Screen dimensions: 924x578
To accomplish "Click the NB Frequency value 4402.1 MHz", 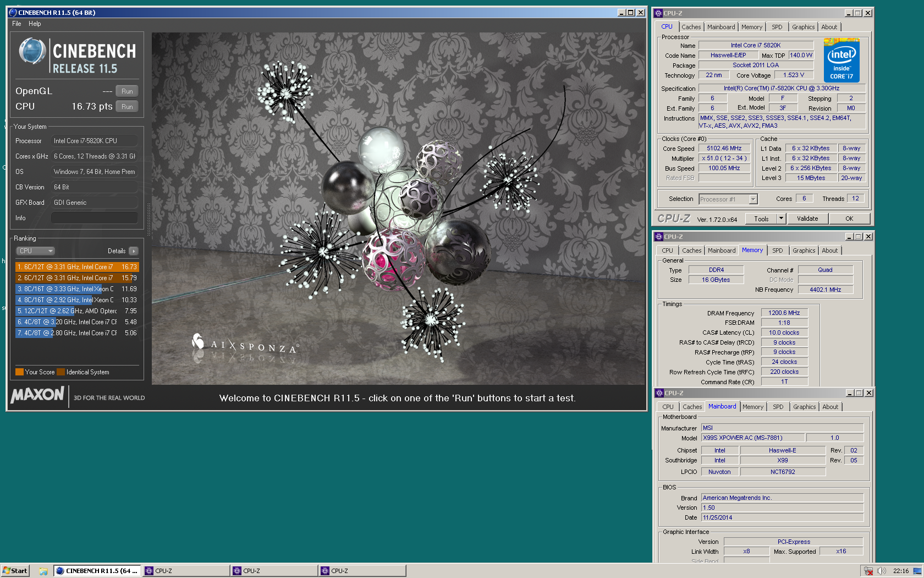I will pyautogui.click(x=825, y=290).
